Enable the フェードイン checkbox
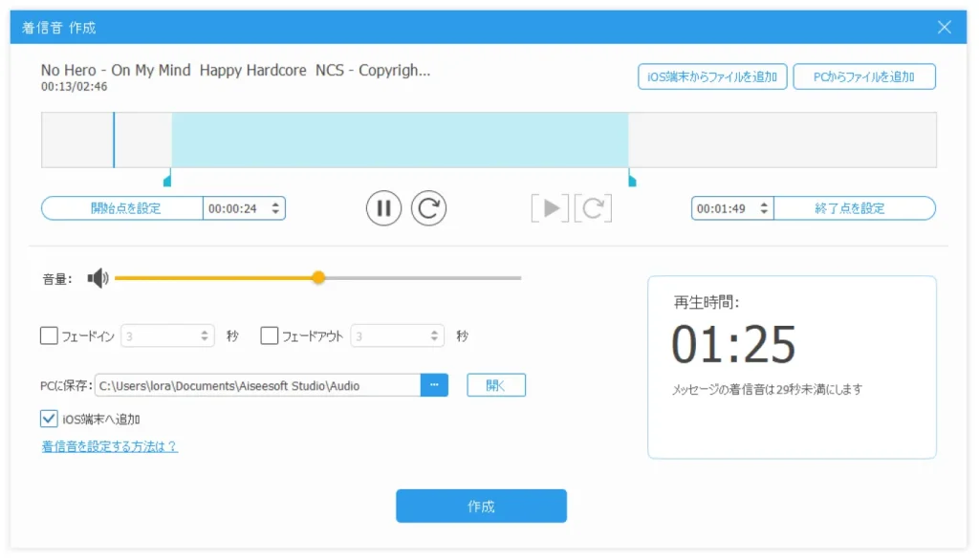 [x=49, y=335]
